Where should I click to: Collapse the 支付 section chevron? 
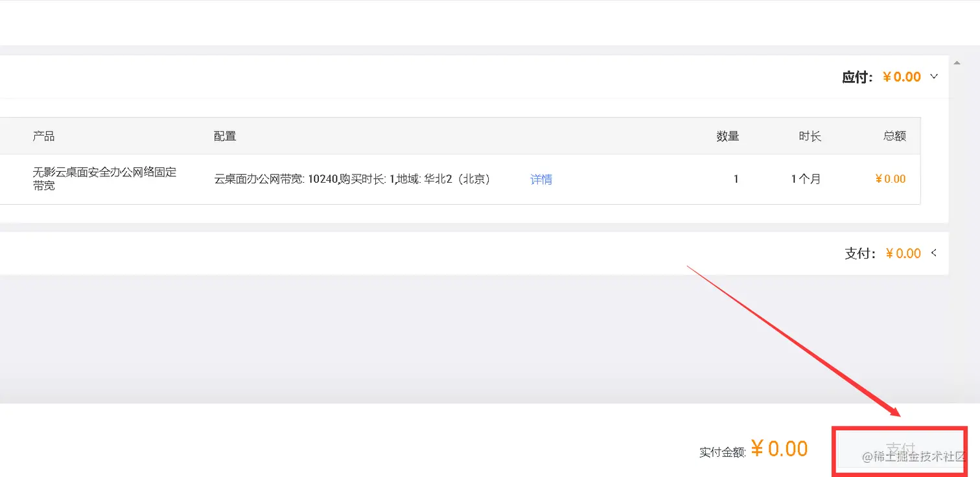coord(934,253)
